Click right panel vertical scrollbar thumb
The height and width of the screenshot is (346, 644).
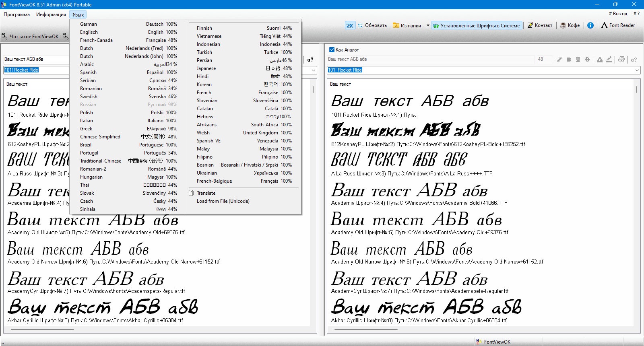[x=637, y=89]
